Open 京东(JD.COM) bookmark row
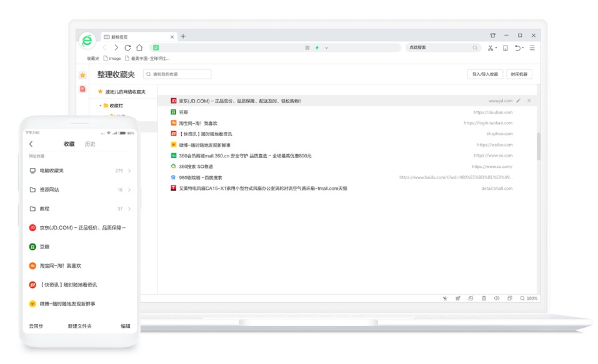This screenshot has width=598, height=364. tap(347, 101)
